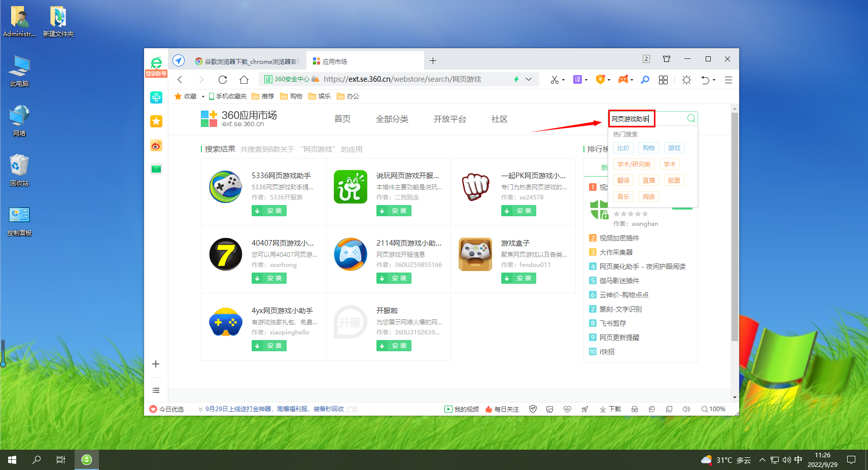Open the 手机收藏夹 bookmark

[x=227, y=96]
